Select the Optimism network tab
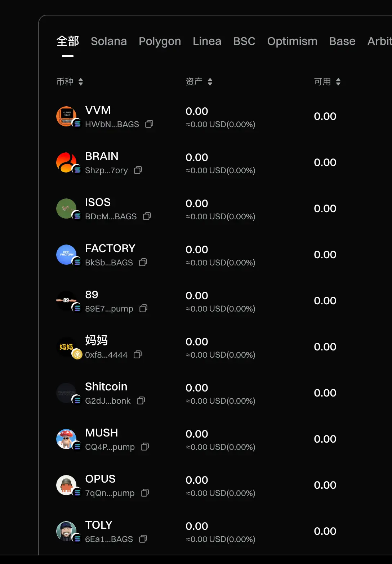 292,41
